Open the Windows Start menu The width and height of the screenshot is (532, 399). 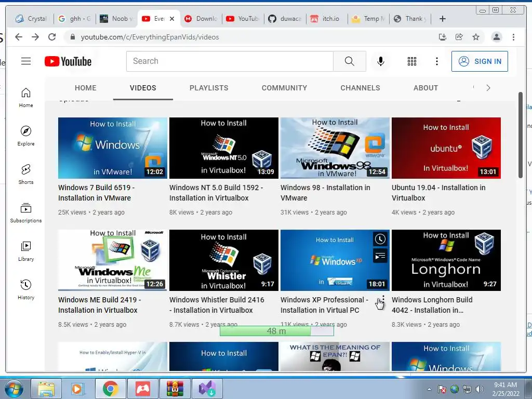click(x=14, y=389)
